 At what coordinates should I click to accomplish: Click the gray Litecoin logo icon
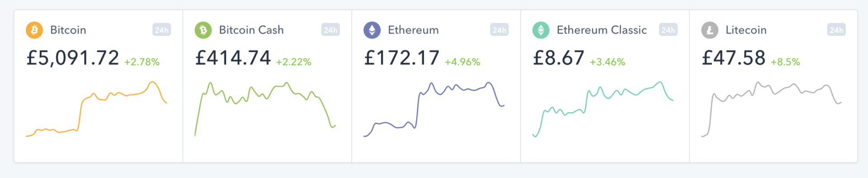pyautogui.click(x=710, y=30)
